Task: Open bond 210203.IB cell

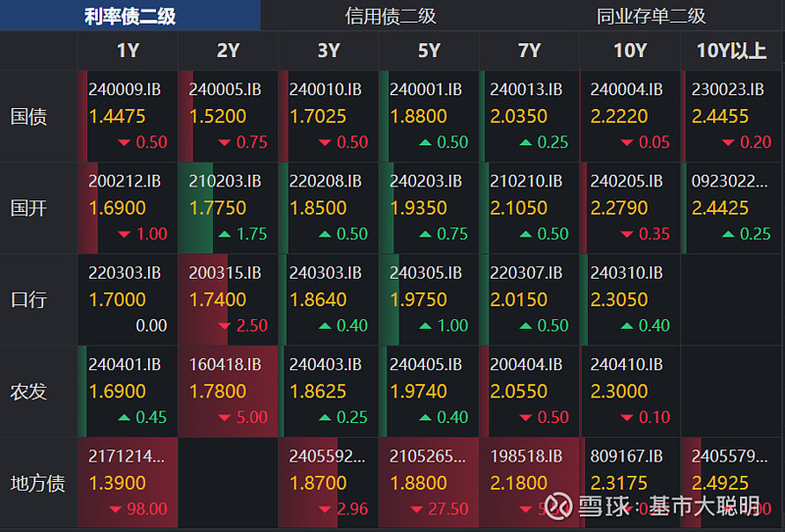Action: coord(229,208)
